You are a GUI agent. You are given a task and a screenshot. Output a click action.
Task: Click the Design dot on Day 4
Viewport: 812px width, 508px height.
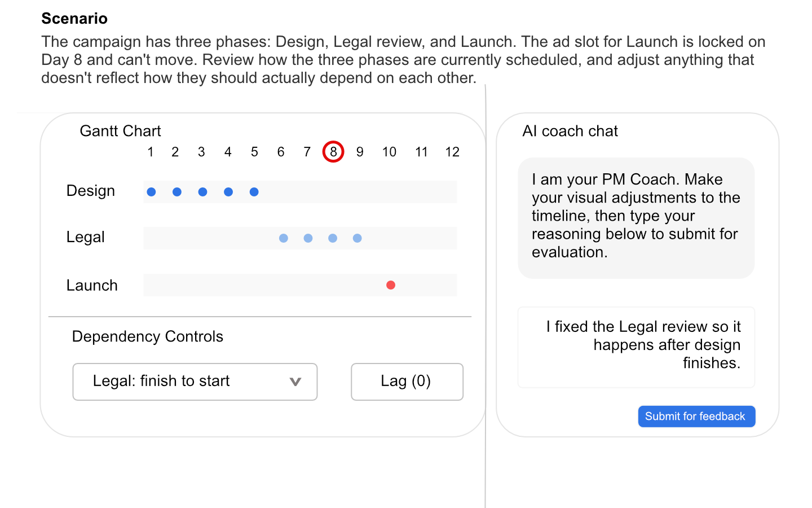(x=228, y=192)
